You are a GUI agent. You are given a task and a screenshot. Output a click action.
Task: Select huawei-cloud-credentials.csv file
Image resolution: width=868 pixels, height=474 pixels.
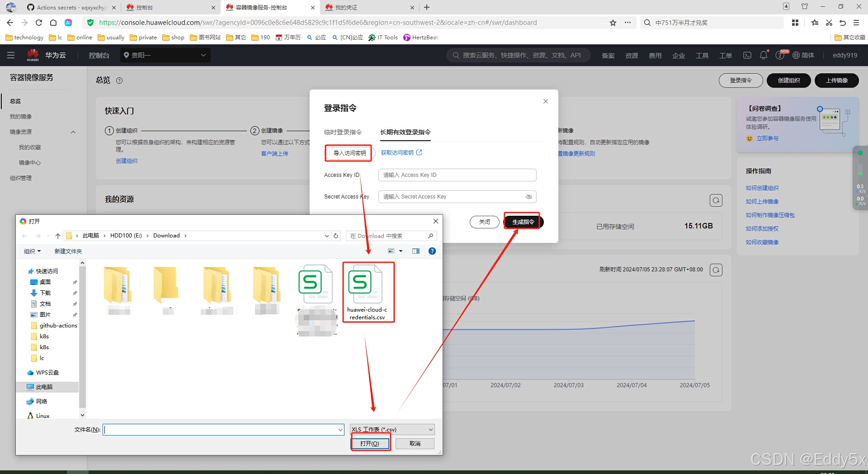tap(368, 293)
